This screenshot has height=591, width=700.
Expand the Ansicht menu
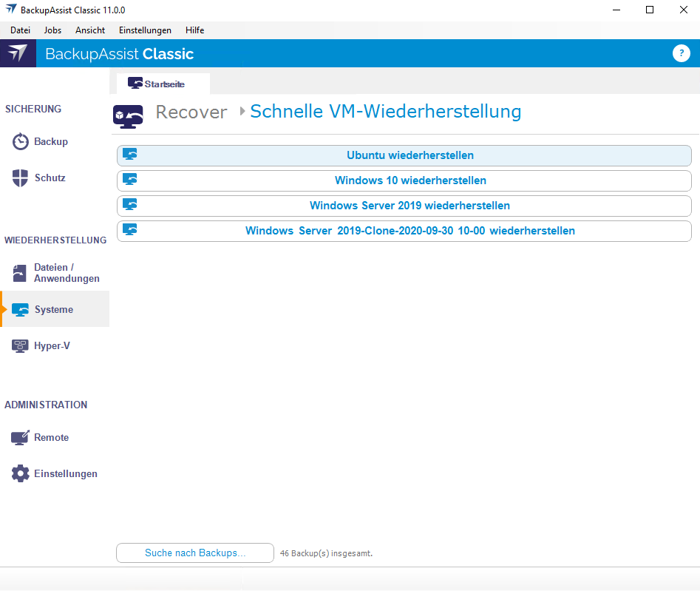pos(90,30)
